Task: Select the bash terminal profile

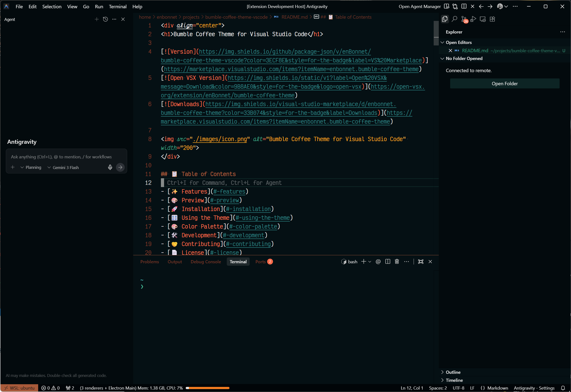Action: (x=349, y=262)
